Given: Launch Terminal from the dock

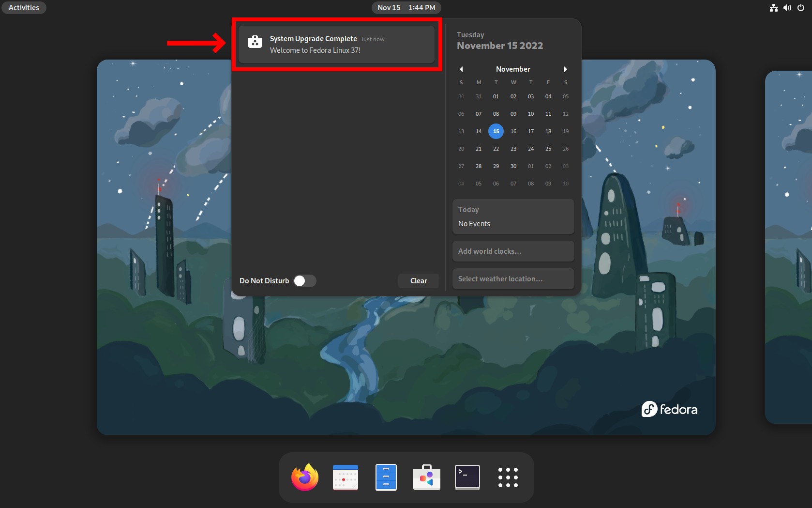Looking at the screenshot, I should click(467, 477).
